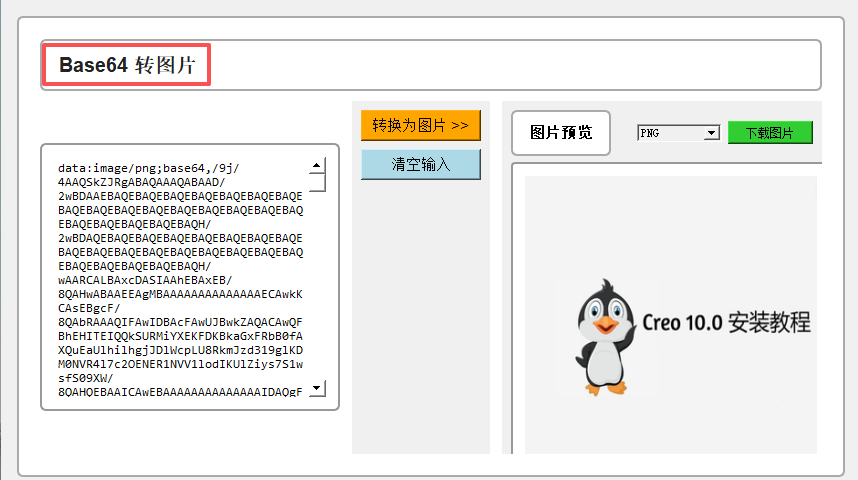858x480 pixels.
Task: Open the PNG format dropdown
Action: 678,133
